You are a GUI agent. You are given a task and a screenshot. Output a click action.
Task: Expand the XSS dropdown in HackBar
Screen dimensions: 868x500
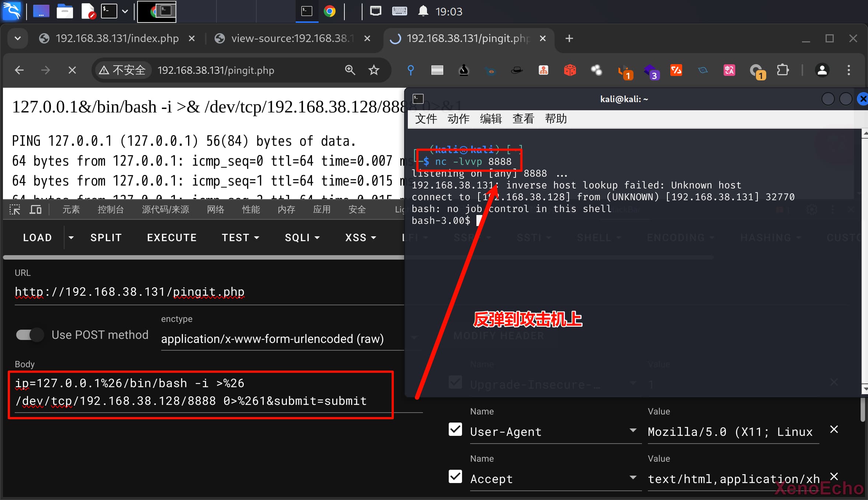[x=360, y=238]
